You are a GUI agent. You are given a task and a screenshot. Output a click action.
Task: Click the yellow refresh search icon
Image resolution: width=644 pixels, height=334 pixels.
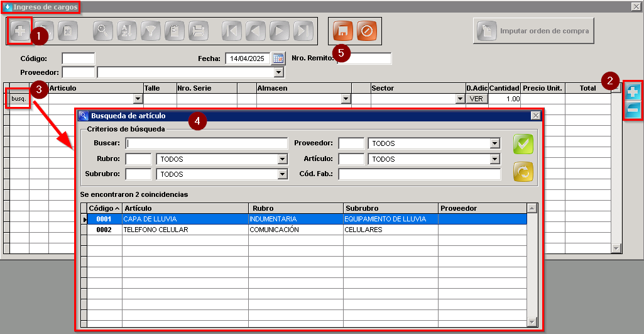523,172
